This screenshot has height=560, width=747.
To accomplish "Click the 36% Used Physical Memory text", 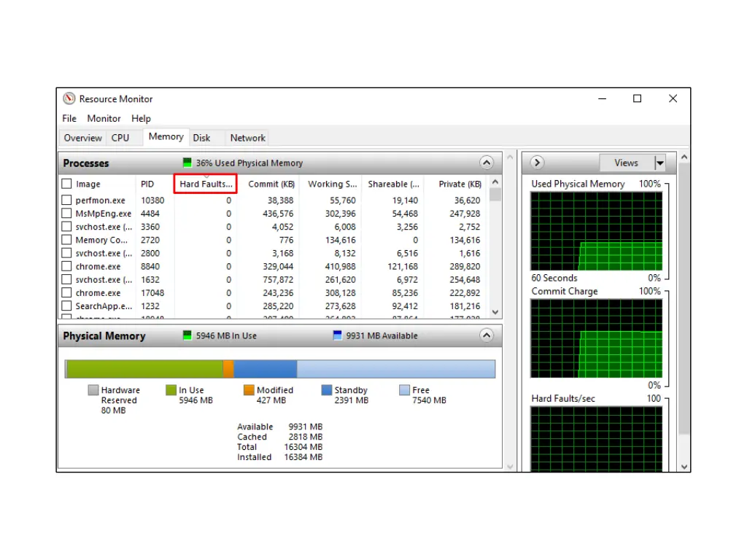I will click(x=249, y=163).
